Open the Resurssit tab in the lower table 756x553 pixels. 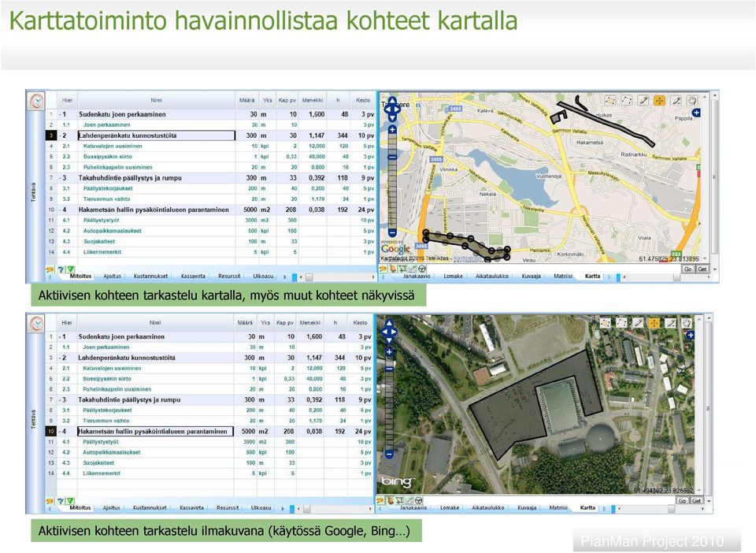pyautogui.click(x=228, y=507)
